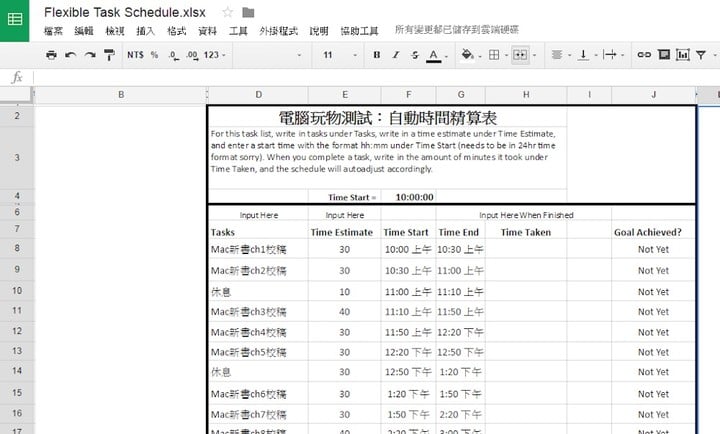Open the move-to-folder icon
This screenshot has width=720, height=434.
pyautogui.click(x=248, y=12)
